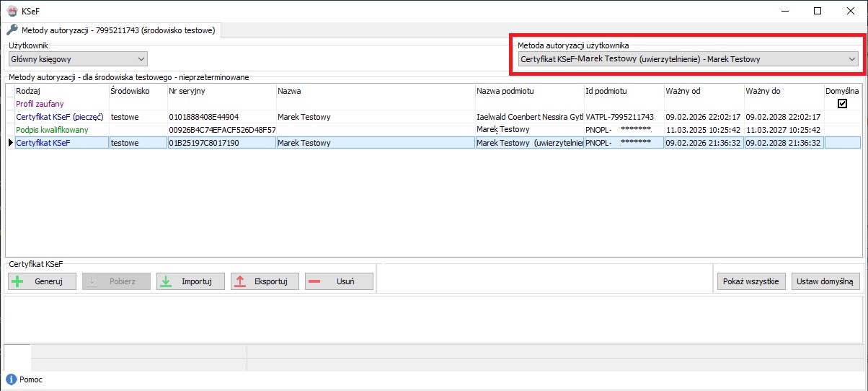Image resolution: width=868 pixels, height=391 pixels.
Task: Click the blue Pomoc info icon
Action: coord(11,379)
